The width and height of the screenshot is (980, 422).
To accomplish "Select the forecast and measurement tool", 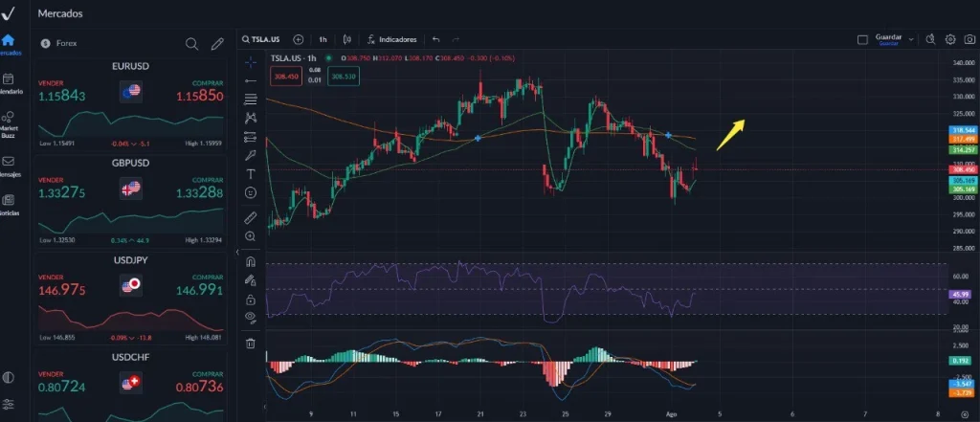I will click(x=251, y=136).
